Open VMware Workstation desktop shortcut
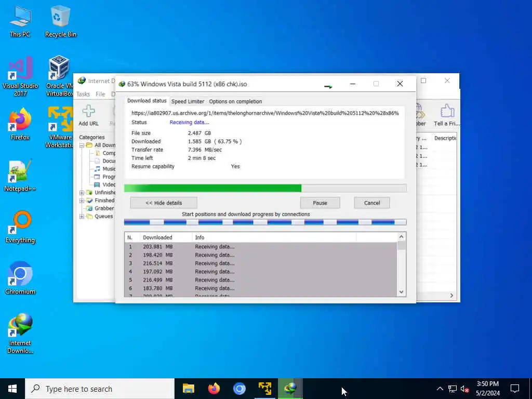 (60, 128)
